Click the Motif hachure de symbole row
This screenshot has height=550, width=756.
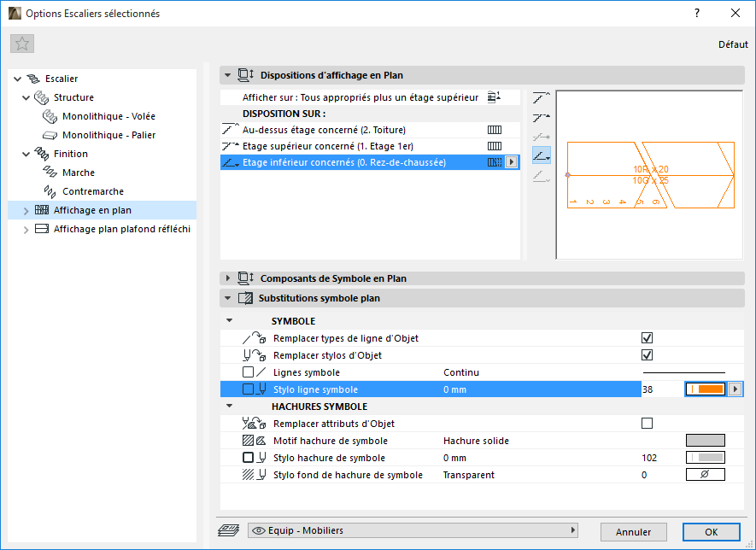tap(482, 441)
